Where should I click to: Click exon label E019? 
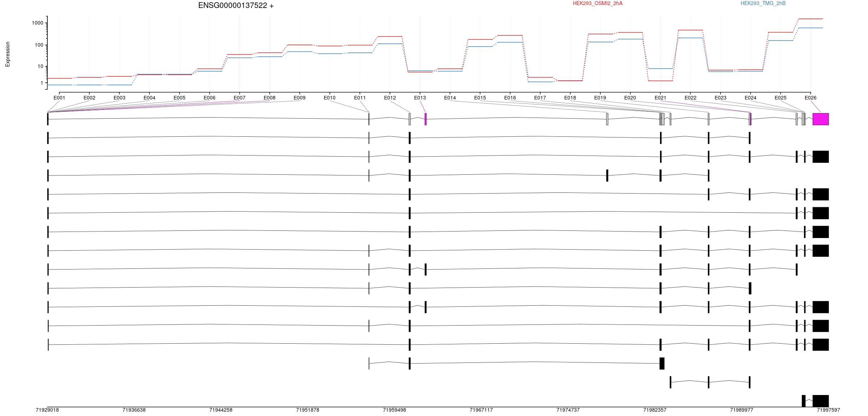point(600,98)
